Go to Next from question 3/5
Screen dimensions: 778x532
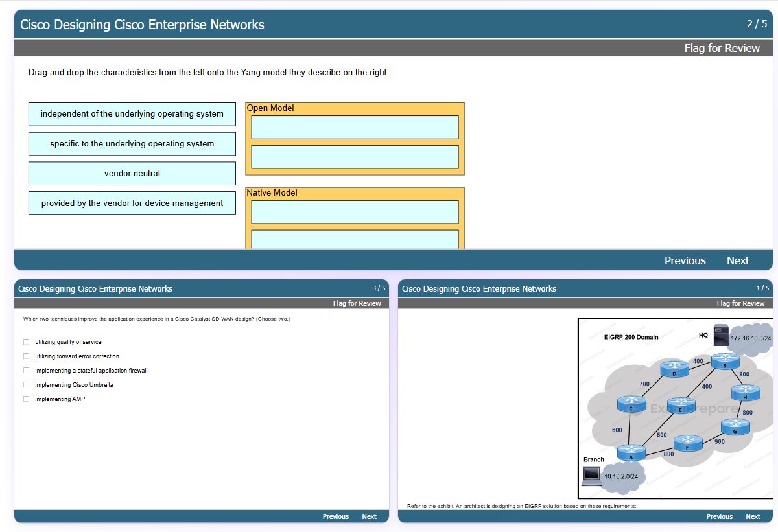369,516
